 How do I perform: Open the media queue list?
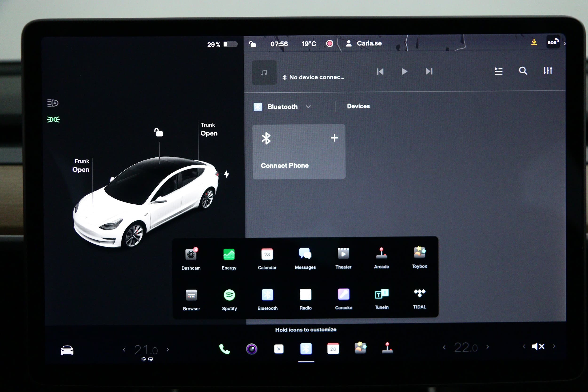point(498,71)
